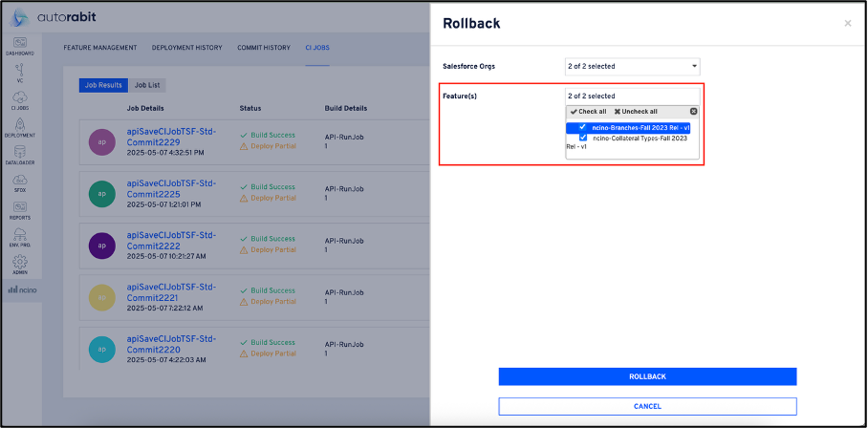The height and width of the screenshot is (428, 868).
Task: Collapse the Feature(s) selection dropdown
Action: [632, 96]
